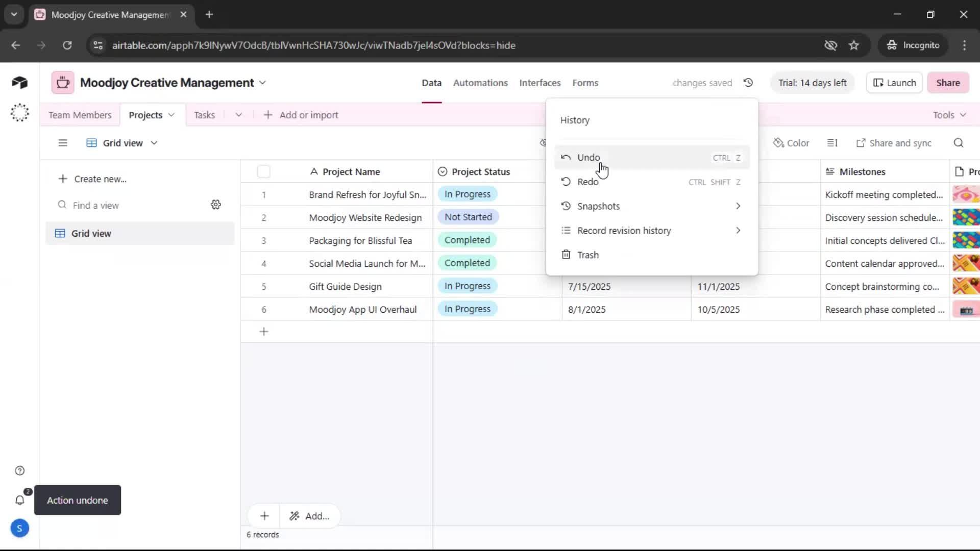This screenshot has width=980, height=551.
Task: Open the account avatar S
Action: point(19,528)
